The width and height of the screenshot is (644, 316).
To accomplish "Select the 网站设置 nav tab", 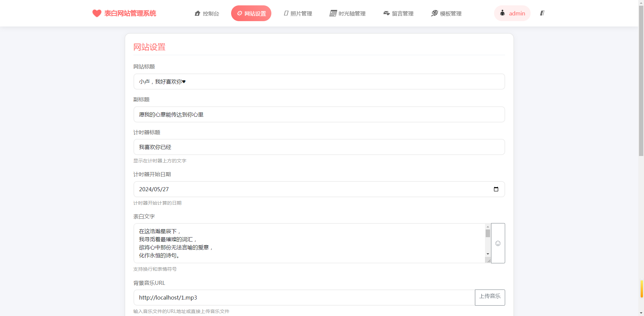I will 251,13.
